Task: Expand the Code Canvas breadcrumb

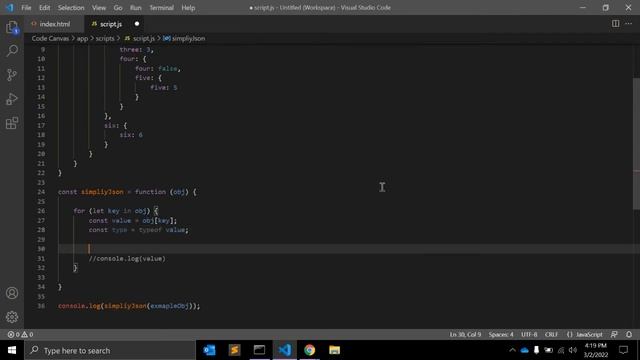Action: pos(50,38)
